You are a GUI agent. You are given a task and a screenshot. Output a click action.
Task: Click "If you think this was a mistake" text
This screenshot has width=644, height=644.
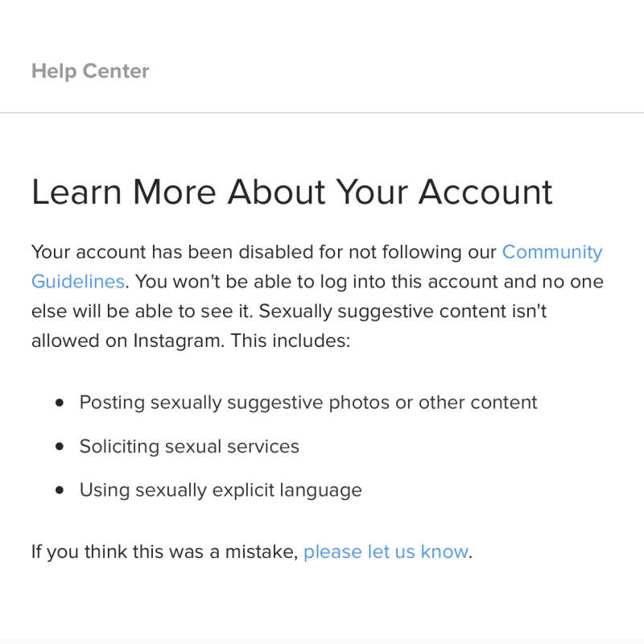coord(164,551)
